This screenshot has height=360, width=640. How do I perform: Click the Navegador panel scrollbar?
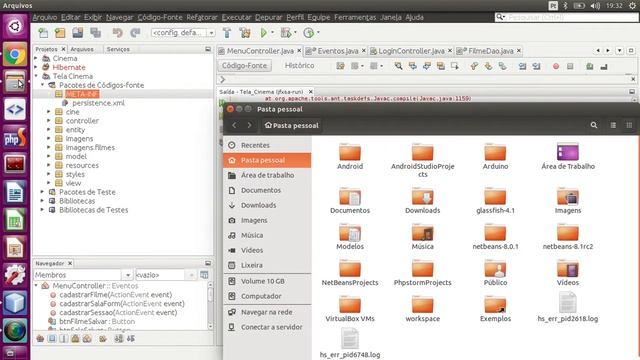point(211,305)
